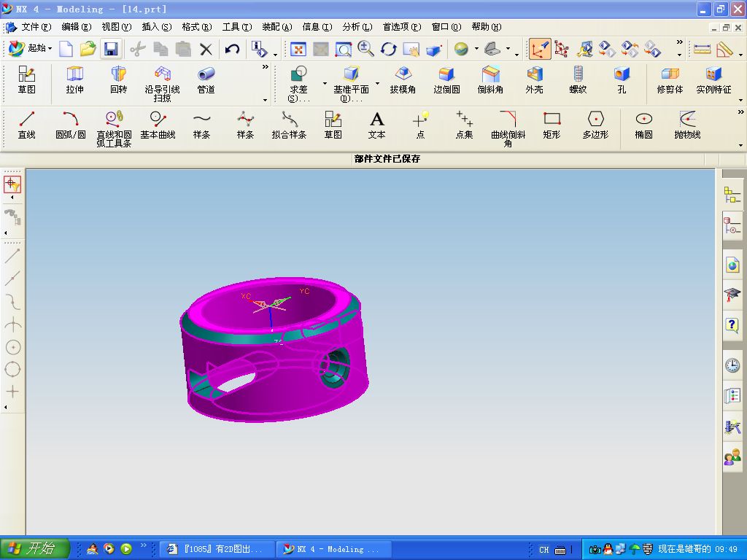This screenshot has height=560, width=747.
Task: Click the Zoom in/out magnifier icon
Action: [x=365, y=49]
